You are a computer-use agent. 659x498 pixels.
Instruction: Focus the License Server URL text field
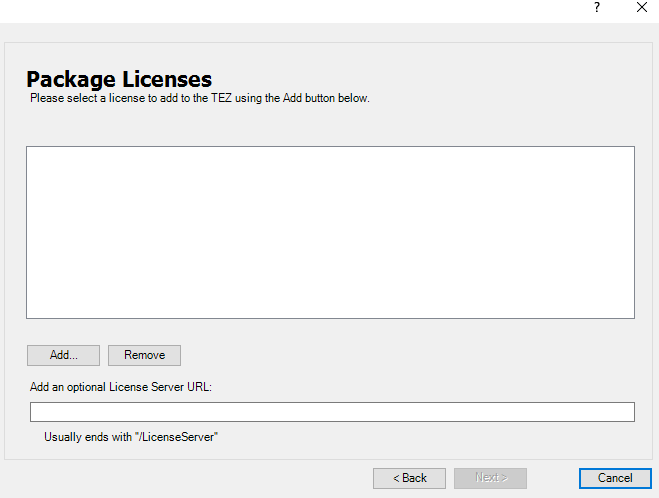pyautogui.click(x=332, y=412)
